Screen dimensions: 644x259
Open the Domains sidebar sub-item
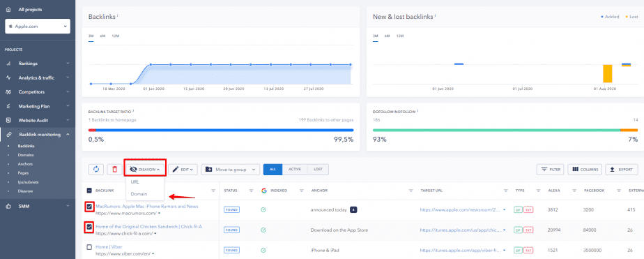coord(26,155)
